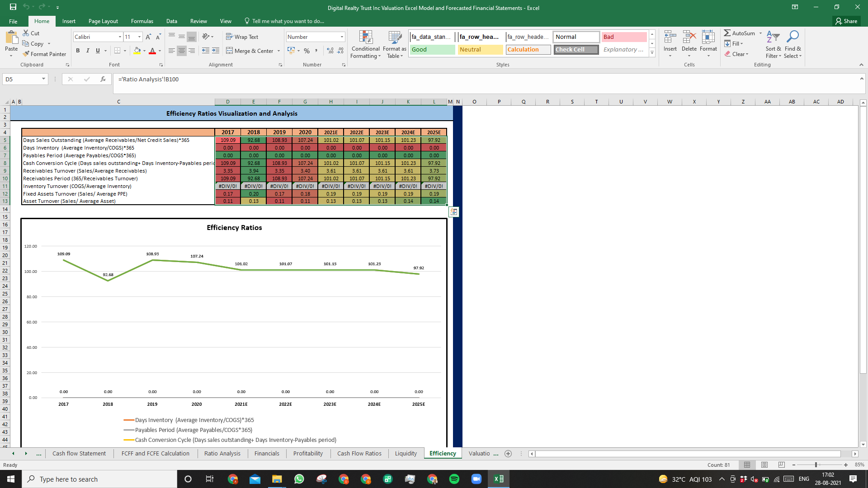Click the Paste clipboard icon
The image size is (868, 488).
click(x=11, y=37)
